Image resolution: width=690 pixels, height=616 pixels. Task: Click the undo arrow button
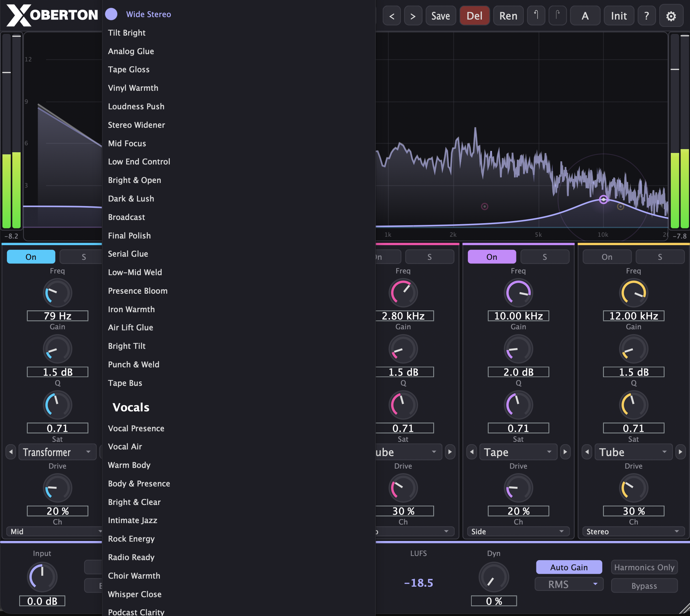tap(536, 16)
